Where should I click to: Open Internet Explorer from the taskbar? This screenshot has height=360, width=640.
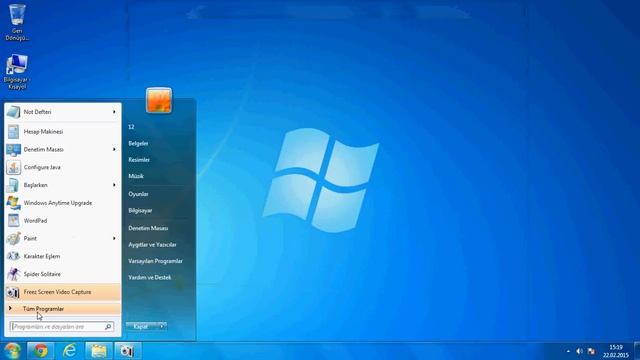[x=69, y=351]
